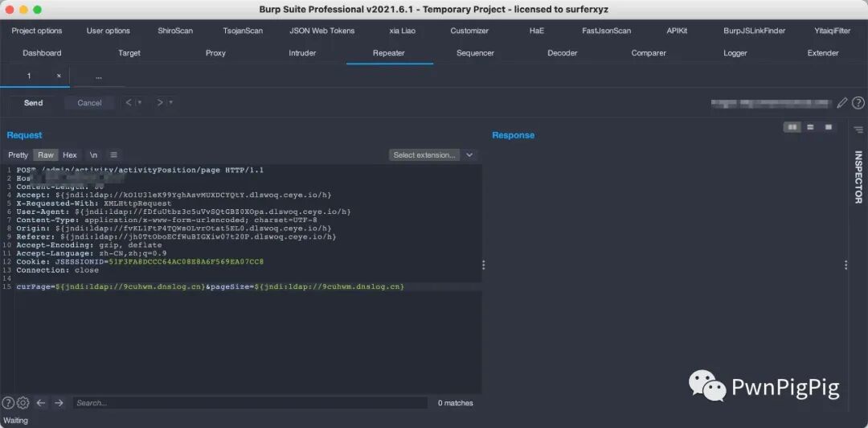The height and width of the screenshot is (428, 868).
Task: Open the request editor hamburger menu
Action: click(x=113, y=155)
